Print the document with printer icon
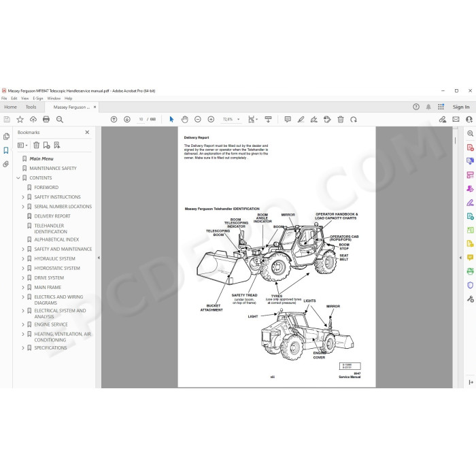 pos(46,119)
